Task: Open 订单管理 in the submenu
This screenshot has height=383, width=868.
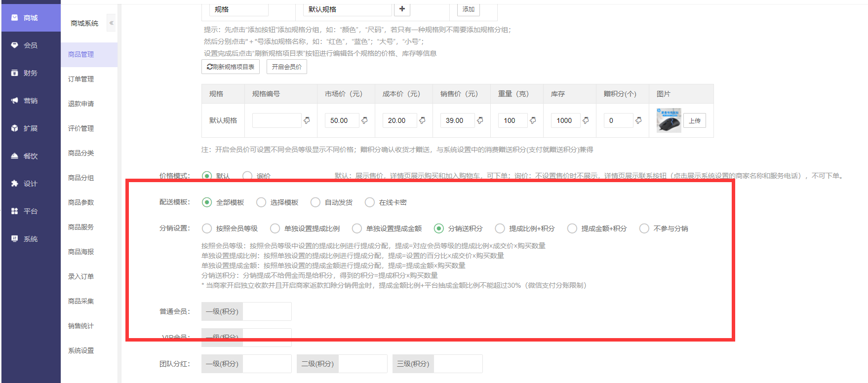Action: point(81,79)
